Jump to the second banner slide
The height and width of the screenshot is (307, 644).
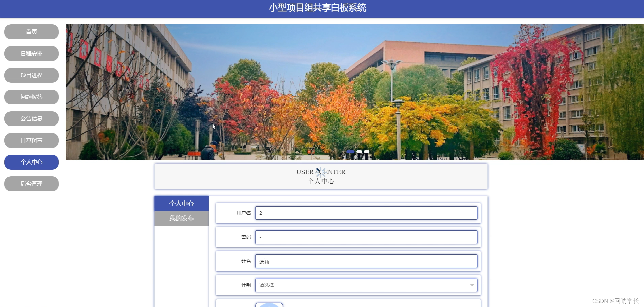(359, 151)
